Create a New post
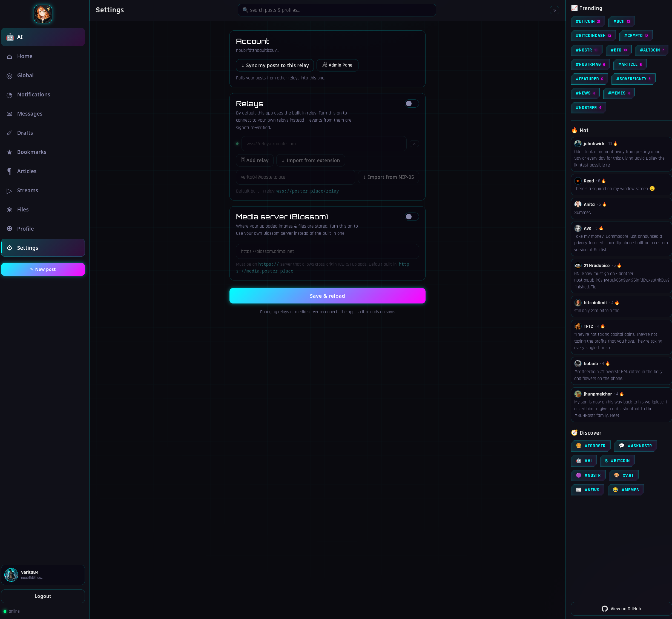The width and height of the screenshot is (672, 619). tap(43, 269)
